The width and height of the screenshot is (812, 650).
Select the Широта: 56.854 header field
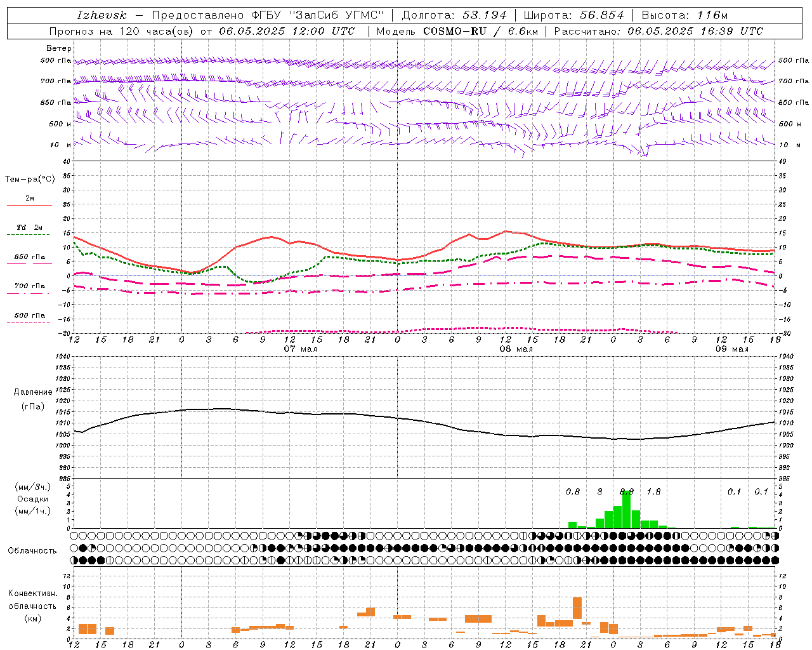tap(573, 15)
